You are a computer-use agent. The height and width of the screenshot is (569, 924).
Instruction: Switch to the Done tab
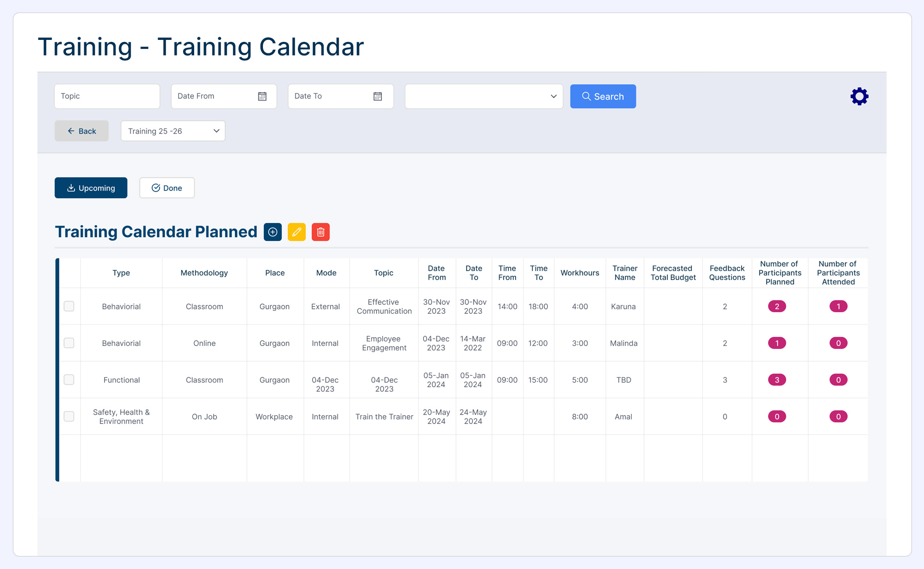(167, 188)
